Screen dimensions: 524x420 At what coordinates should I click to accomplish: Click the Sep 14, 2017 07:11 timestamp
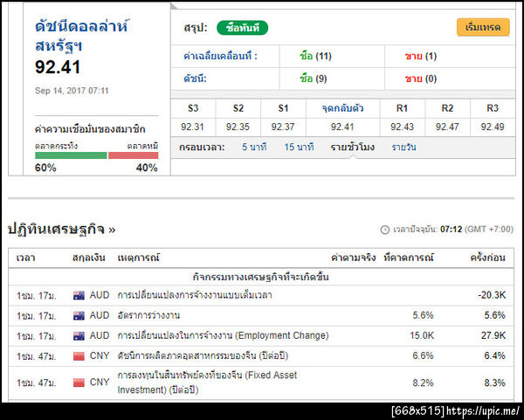pos(72,91)
